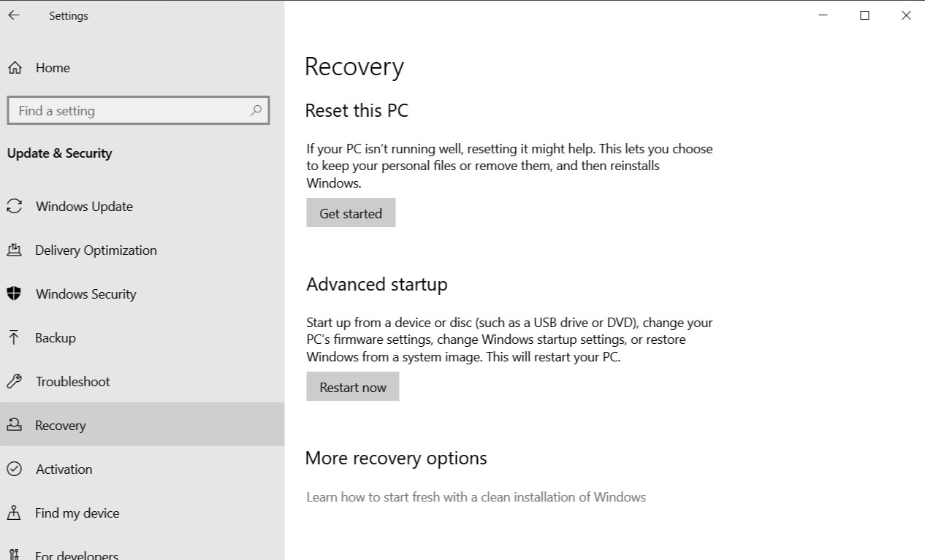The width and height of the screenshot is (925, 560).
Task: Click the Recovery page title
Action: (x=354, y=66)
